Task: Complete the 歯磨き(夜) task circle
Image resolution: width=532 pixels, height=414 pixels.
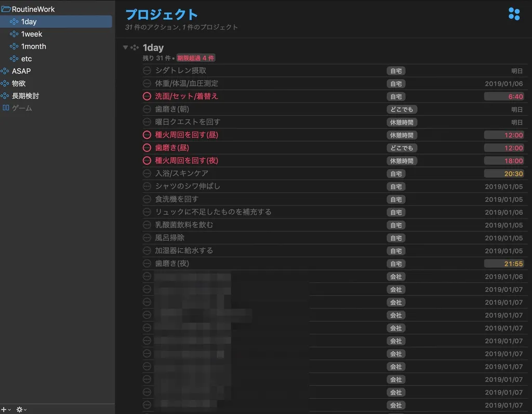Action: click(147, 264)
